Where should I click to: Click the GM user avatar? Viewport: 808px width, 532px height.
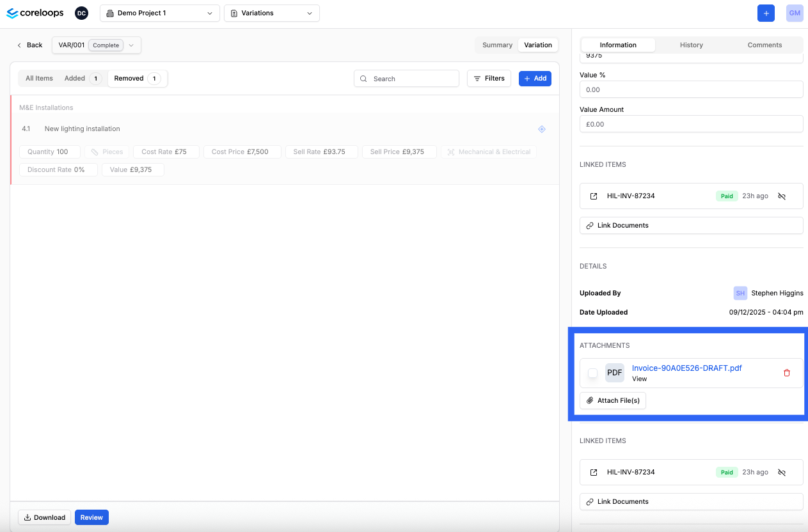[795, 13]
